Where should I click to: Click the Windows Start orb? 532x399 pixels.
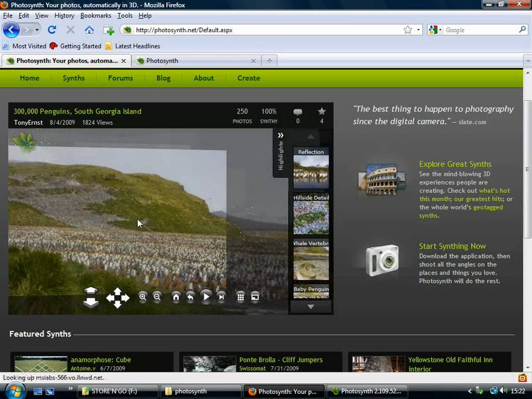coord(14,391)
